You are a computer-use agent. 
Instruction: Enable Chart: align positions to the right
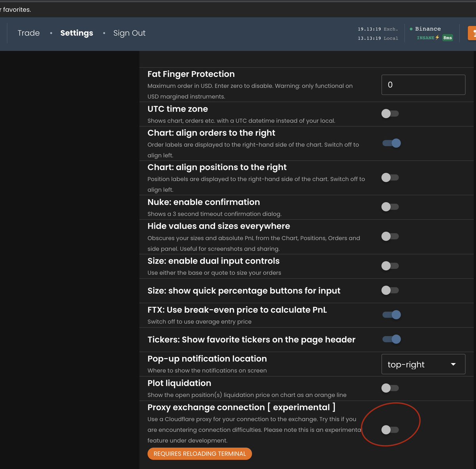point(390,178)
